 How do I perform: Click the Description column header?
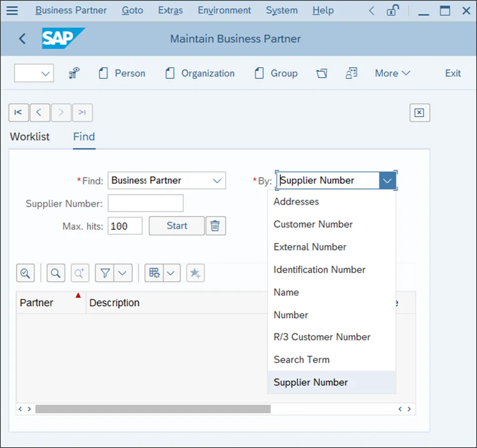click(x=177, y=303)
